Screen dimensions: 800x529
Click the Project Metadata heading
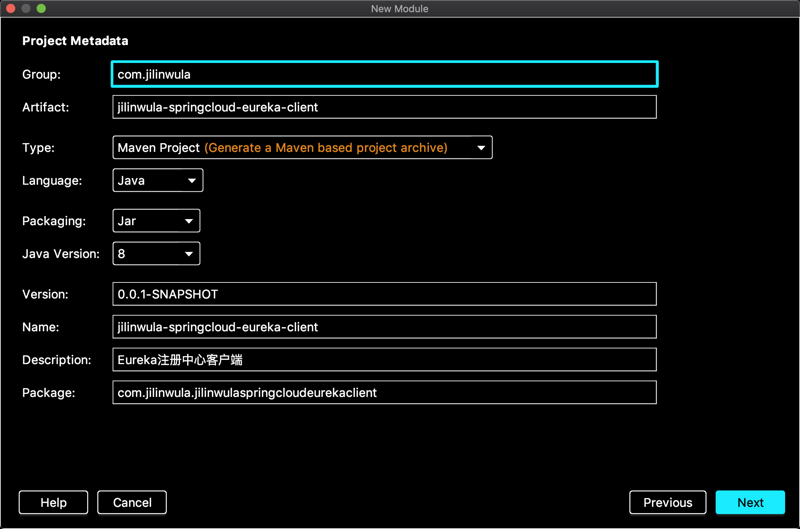pyautogui.click(x=76, y=41)
